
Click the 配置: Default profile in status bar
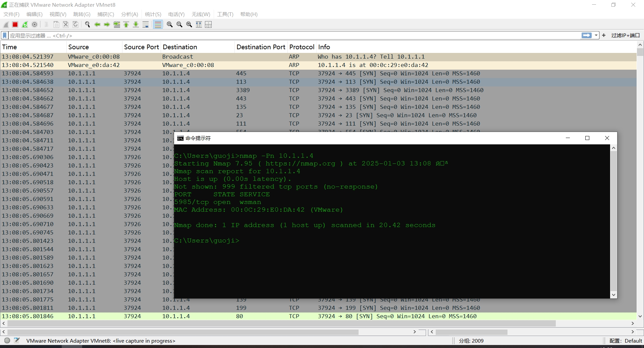[x=626, y=341]
